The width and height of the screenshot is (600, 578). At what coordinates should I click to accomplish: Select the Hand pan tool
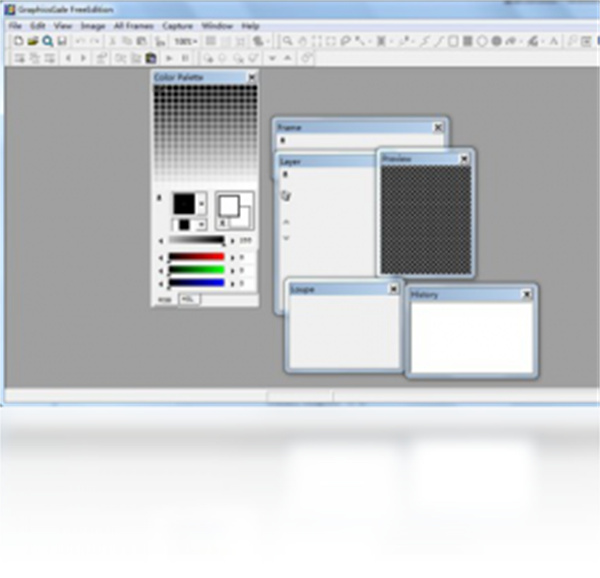click(302, 41)
